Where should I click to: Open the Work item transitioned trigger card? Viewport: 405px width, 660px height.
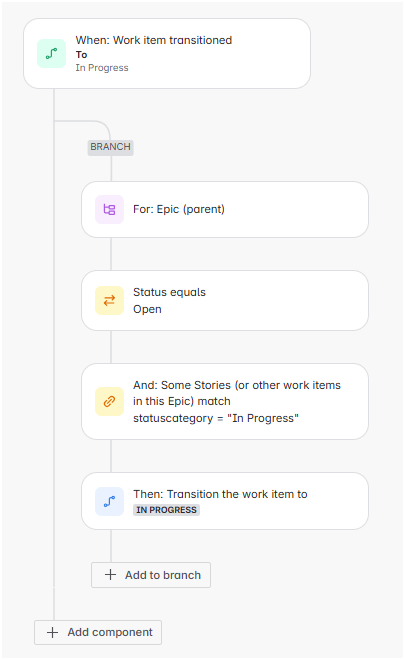167,53
